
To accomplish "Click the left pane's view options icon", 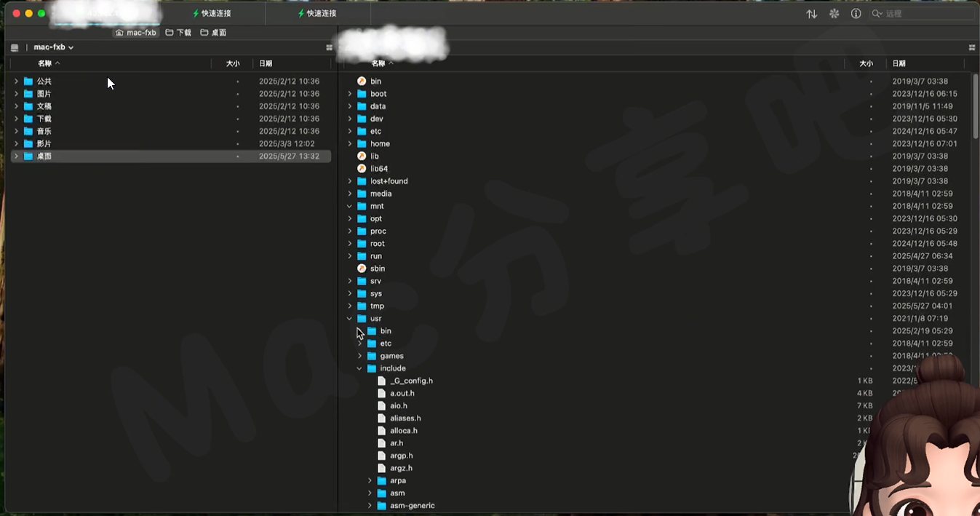I will [329, 47].
